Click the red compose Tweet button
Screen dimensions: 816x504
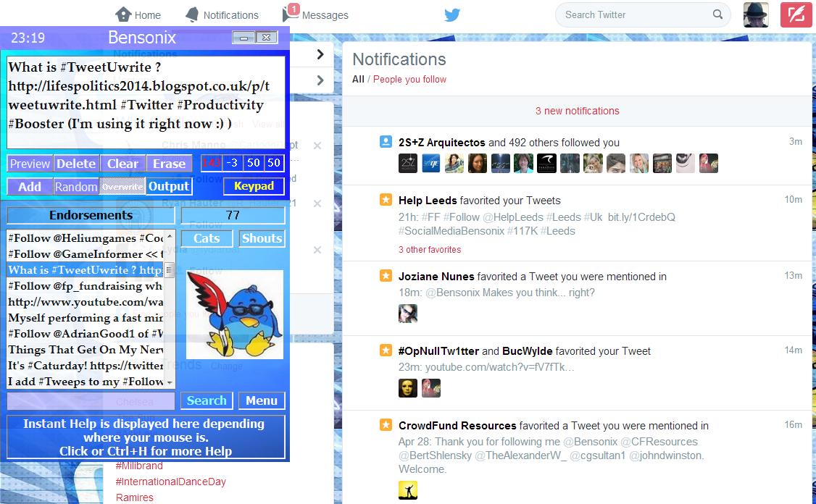[796, 14]
